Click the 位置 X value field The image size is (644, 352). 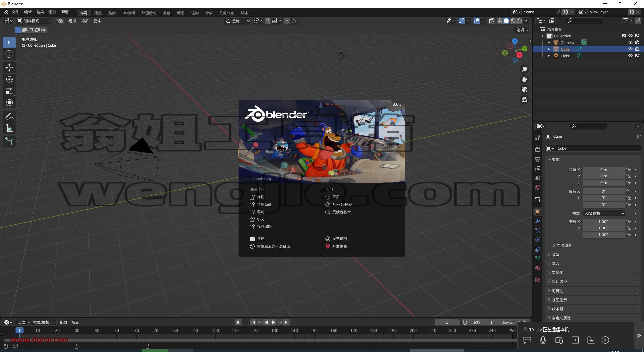click(x=604, y=170)
